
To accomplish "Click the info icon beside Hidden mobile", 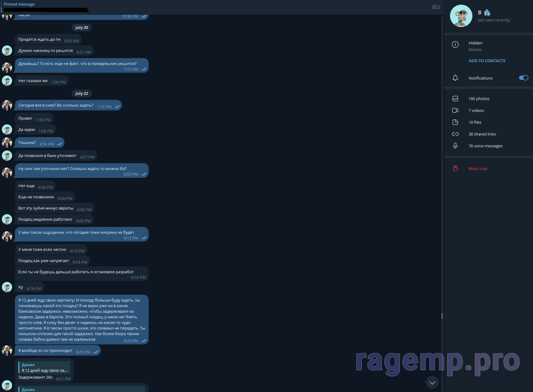I will (455, 44).
